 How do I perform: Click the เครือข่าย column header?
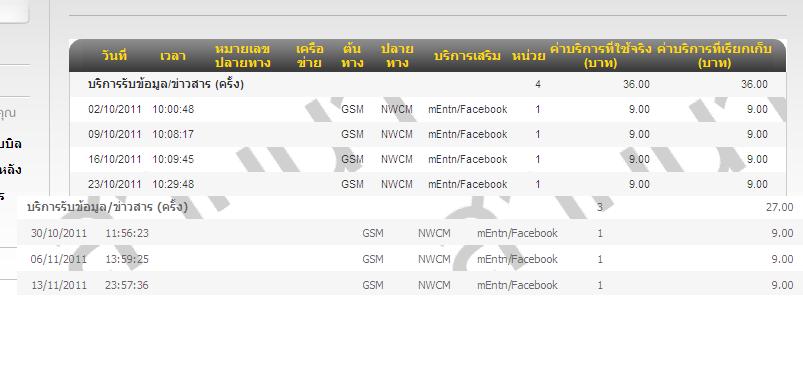[x=309, y=56]
